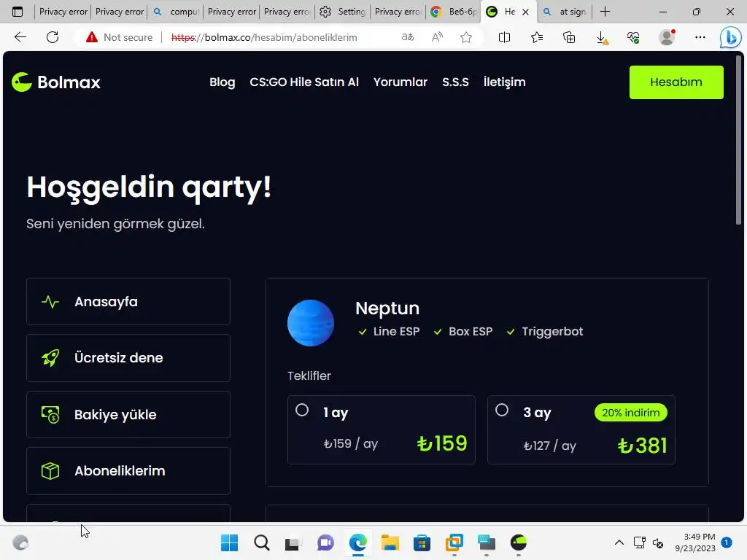Select the 1 ay radio button

click(302, 410)
